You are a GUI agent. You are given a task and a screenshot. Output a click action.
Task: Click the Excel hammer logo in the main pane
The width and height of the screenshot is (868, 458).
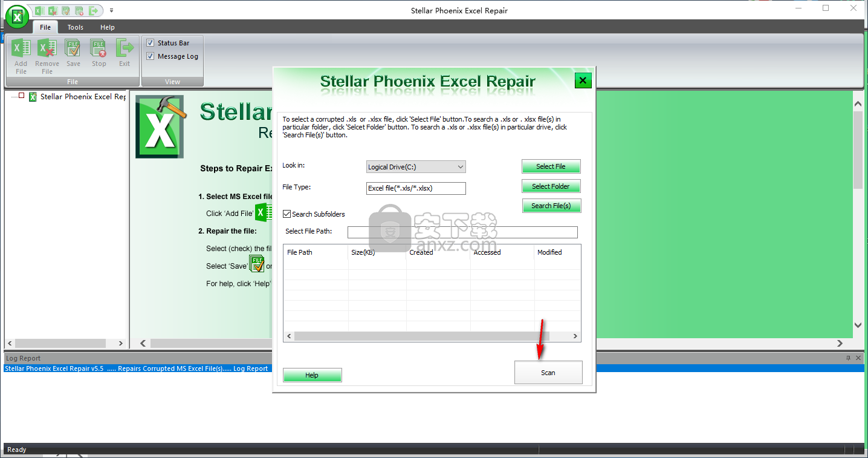coord(160,126)
